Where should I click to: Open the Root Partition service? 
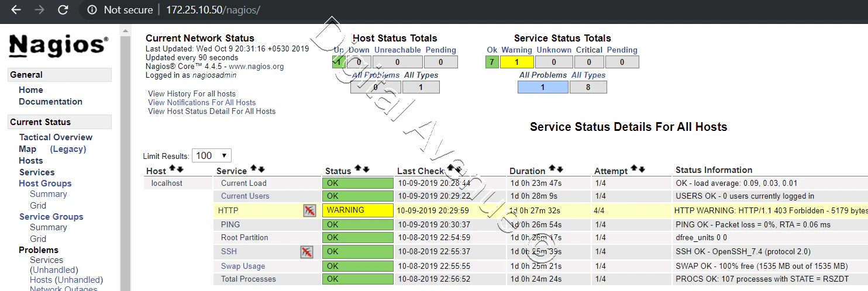pos(244,238)
